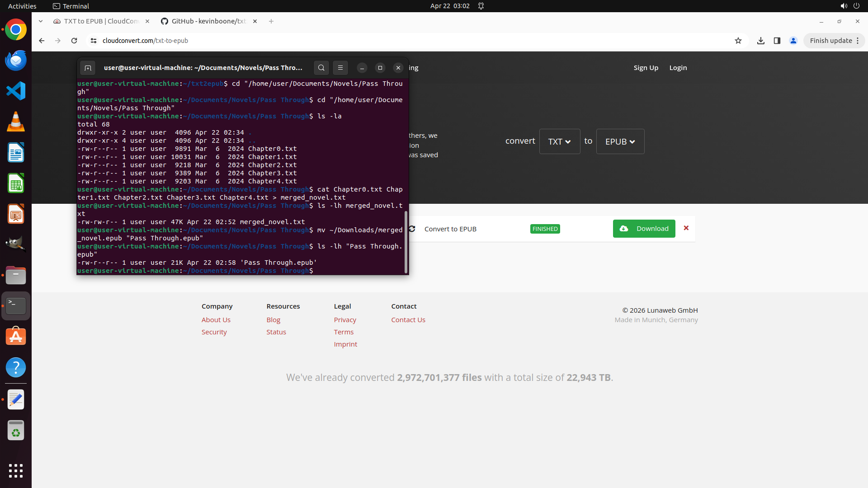Open the Chrome tab search chevron
The height and width of the screenshot is (488, 868).
click(x=41, y=21)
